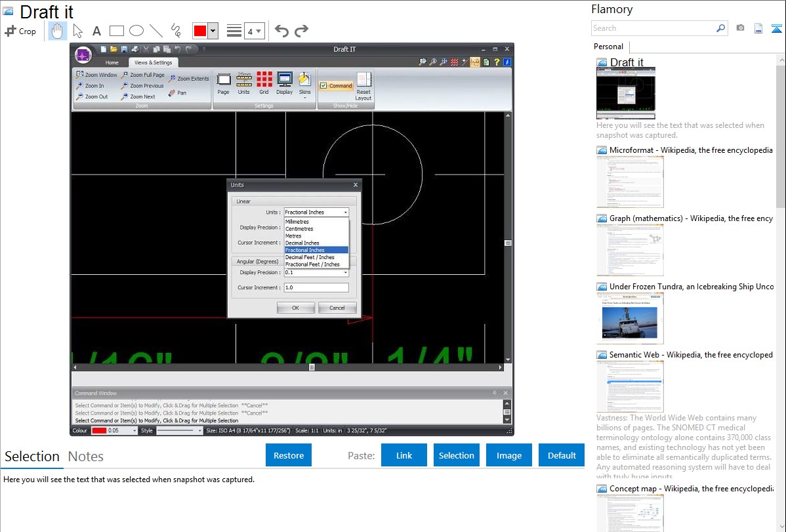Image resolution: width=786 pixels, height=532 pixels.
Task: Click the page document icon beside camera
Action: pos(758,28)
